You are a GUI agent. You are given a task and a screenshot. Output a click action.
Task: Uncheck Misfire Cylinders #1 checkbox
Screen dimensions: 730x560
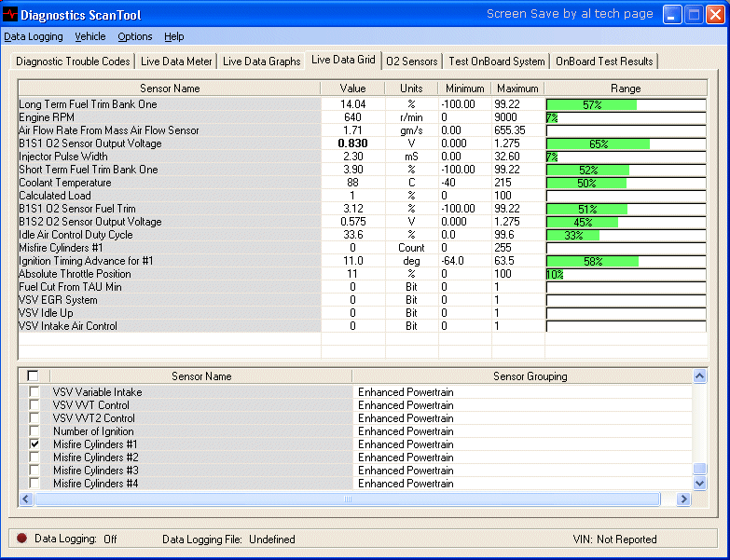[34, 445]
